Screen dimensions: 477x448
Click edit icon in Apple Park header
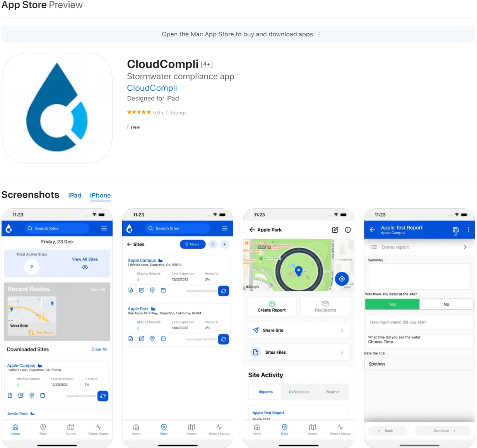coord(335,230)
